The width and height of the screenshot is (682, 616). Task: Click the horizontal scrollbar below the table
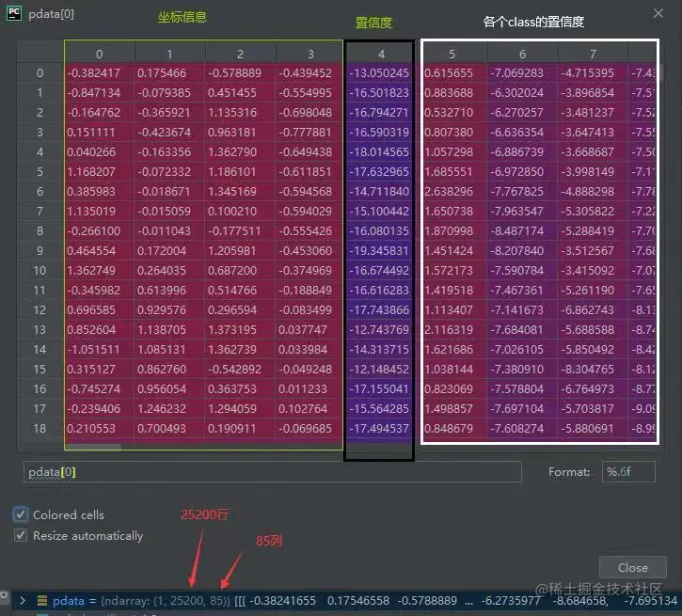coord(92,447)
